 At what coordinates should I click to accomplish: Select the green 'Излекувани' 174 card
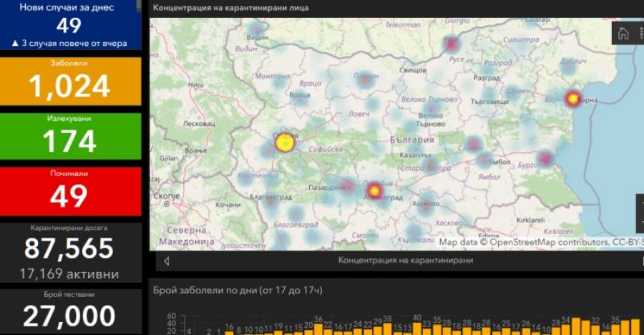pyautogui.click(x=70, y=136)
